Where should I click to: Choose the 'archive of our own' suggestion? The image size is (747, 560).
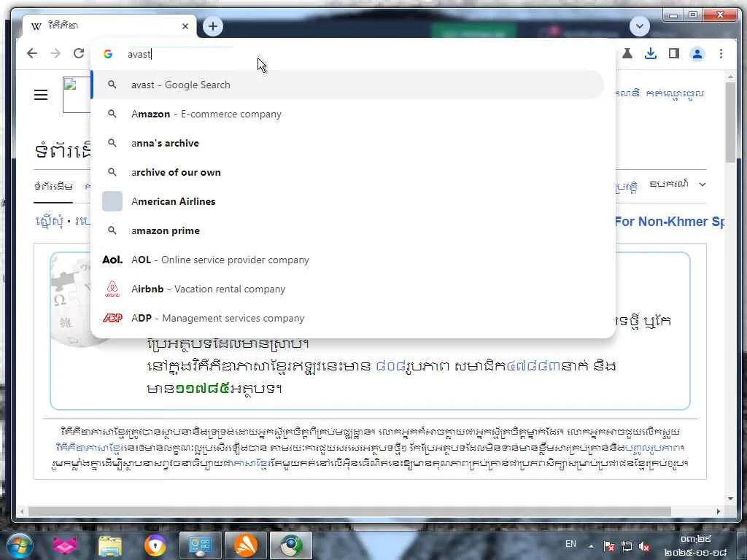[348, 172]
